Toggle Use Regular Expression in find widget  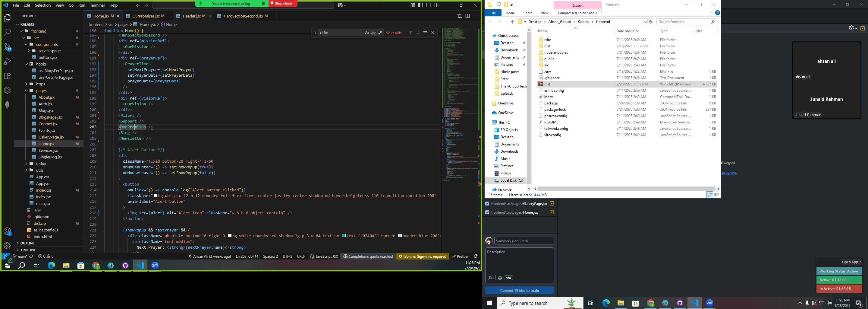click(x=380, y=33)
